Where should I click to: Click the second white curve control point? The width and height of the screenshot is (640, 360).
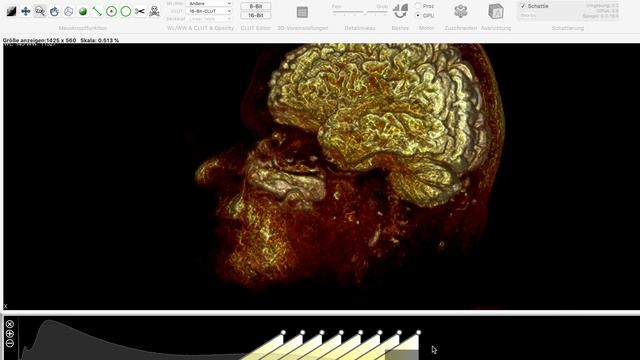[x=302, y=333]
